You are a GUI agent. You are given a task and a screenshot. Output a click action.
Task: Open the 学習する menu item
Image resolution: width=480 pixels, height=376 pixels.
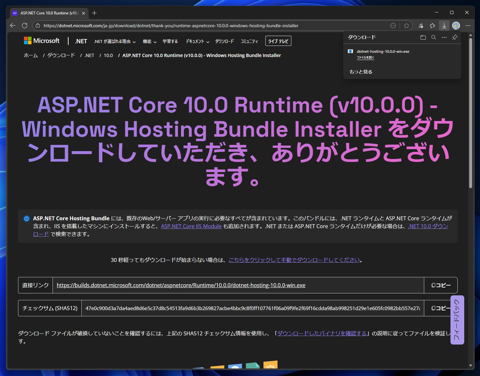pos(170,41)
